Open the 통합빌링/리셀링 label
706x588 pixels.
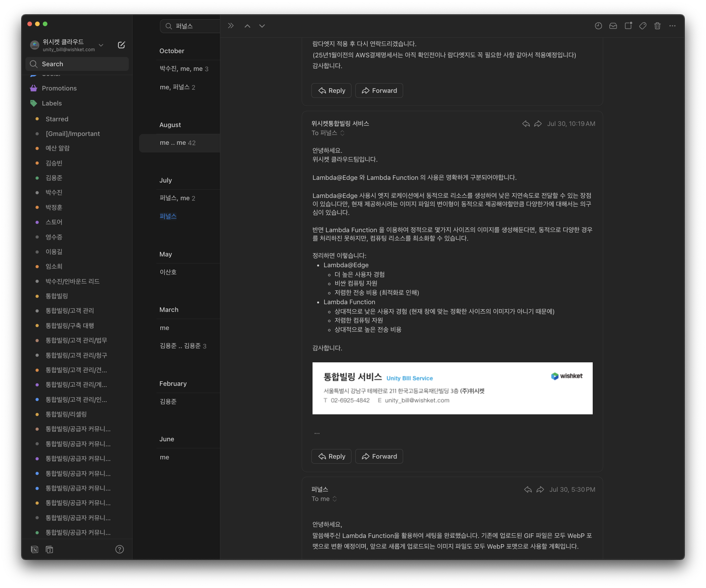coord(66,414)
